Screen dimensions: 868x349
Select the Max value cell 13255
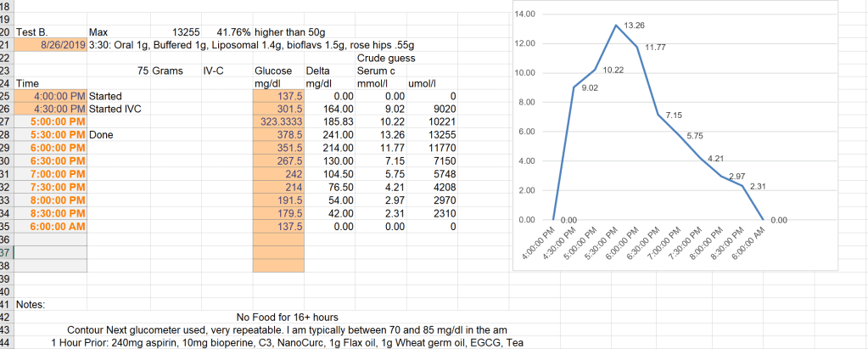(x=186, y=31)
